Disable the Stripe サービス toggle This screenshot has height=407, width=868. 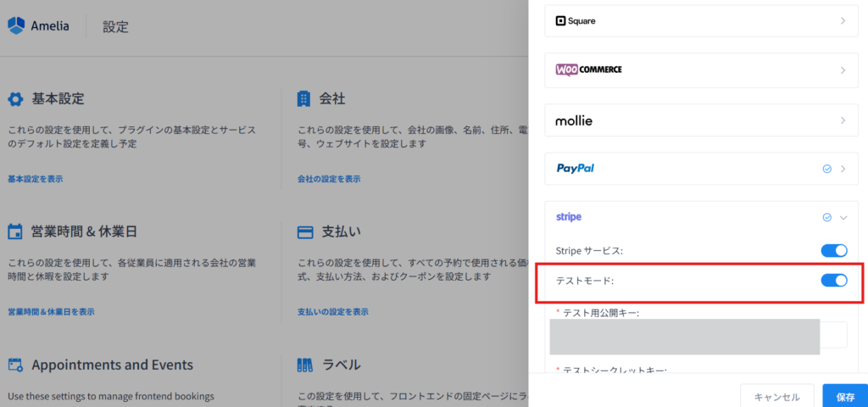pos(834,251)
